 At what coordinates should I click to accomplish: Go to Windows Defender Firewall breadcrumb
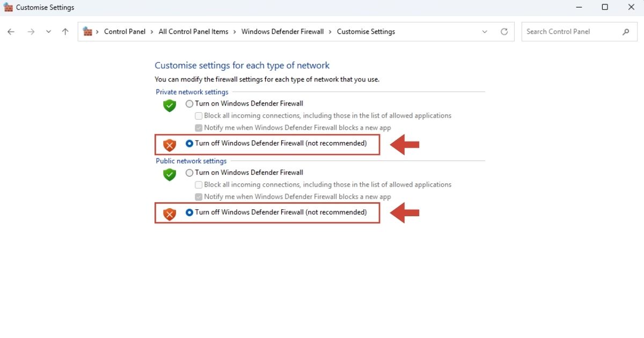283,32
